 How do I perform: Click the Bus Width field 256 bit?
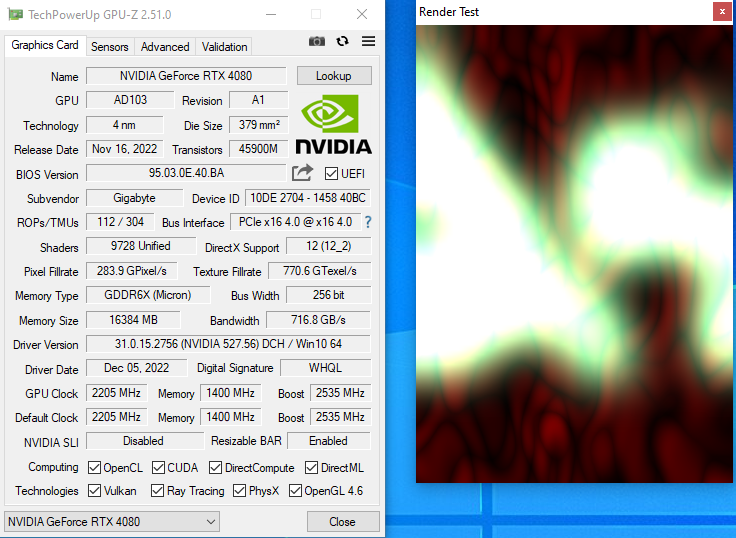[x=329, y=295]
